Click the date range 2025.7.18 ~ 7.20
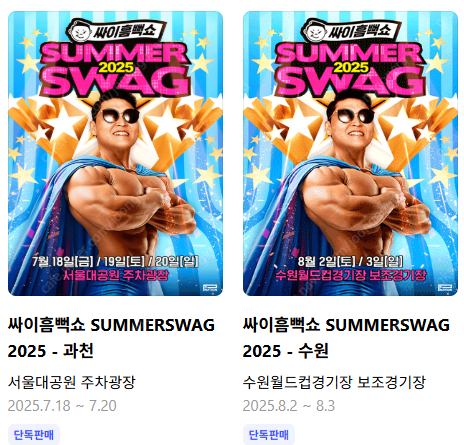This screenshot has width=464, height=445. (62, 406)
